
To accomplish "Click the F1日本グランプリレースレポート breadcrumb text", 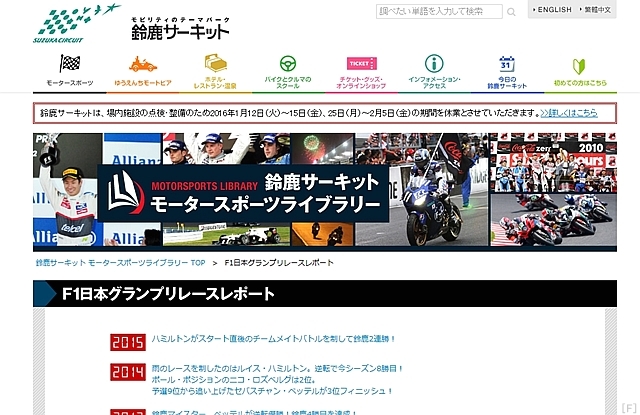I will [x=279, y=263].
